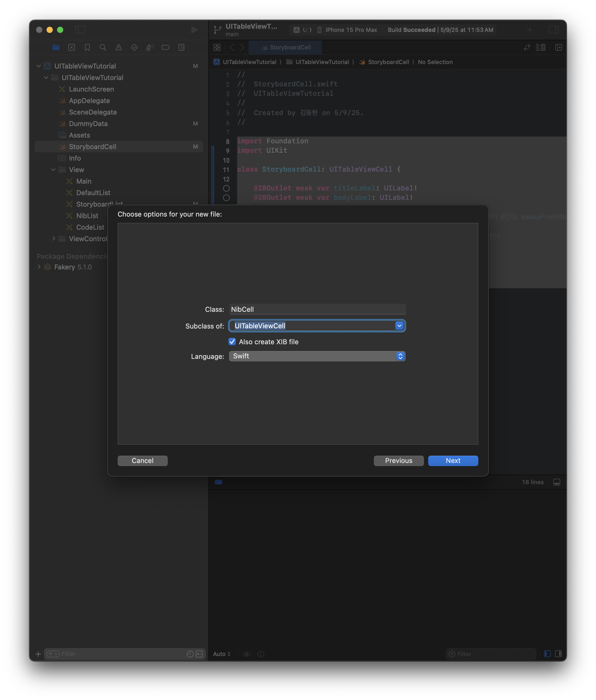Open the Language popup set to Swift
This screenshot has height=700, width=596.
317,356
